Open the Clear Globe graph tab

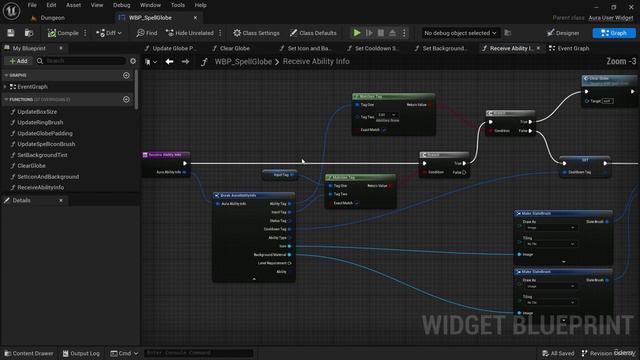[x=231, y=49]
